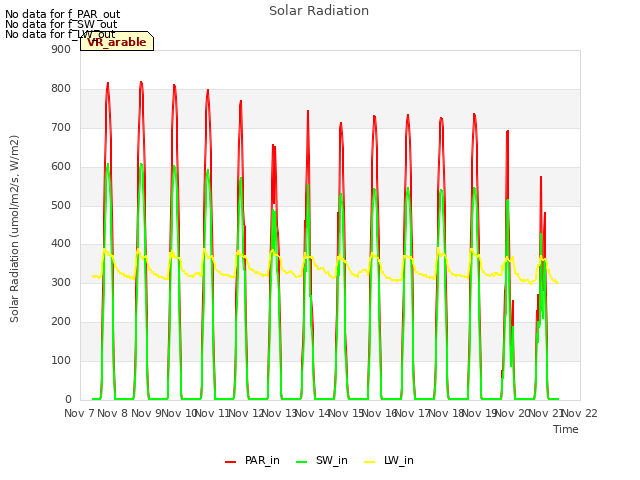This screenshot has width=640, height=480.
Task: Click the 900 y-axis tick label
Action: point(61,49)
